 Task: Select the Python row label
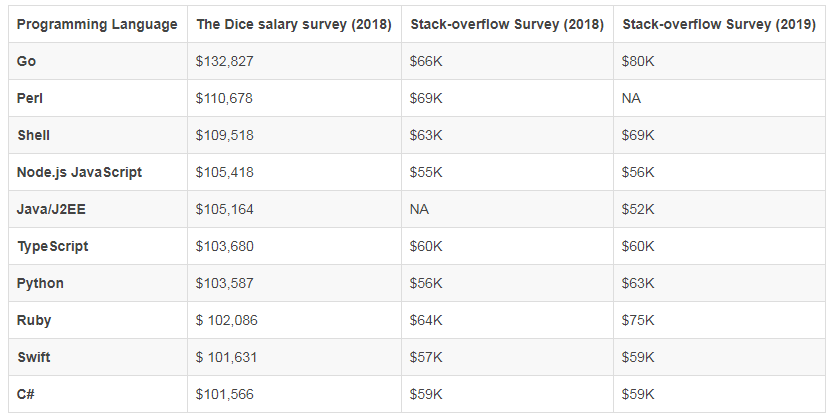coord(40,283)
